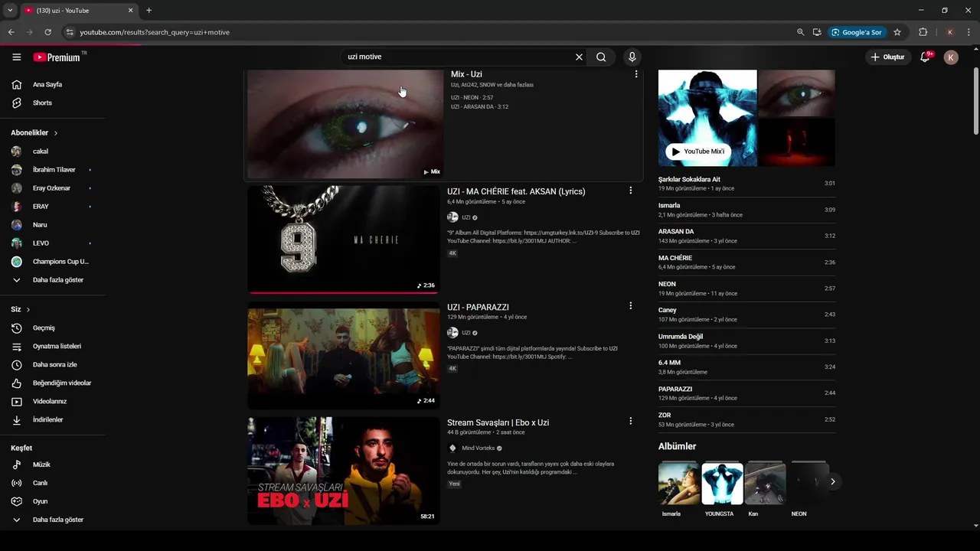Show next albums with arrow
Viewport: 980px width, 551px height.
point(832,481)
